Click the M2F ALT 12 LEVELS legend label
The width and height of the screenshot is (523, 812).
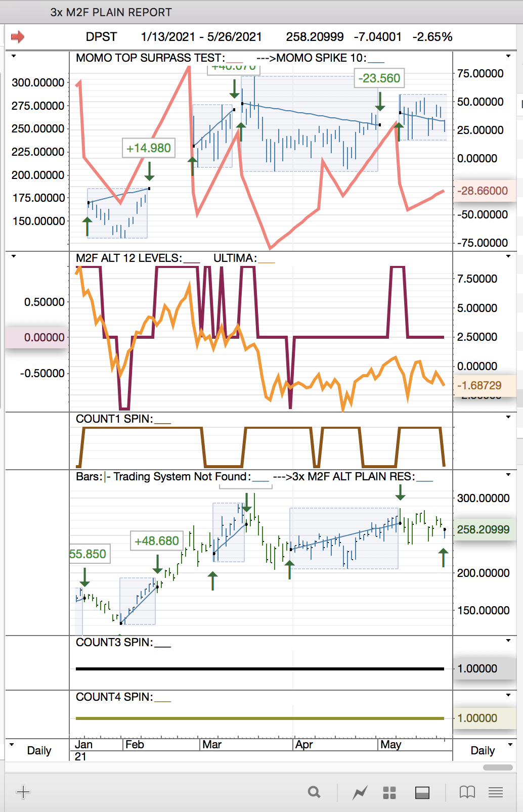coord(129,258)
